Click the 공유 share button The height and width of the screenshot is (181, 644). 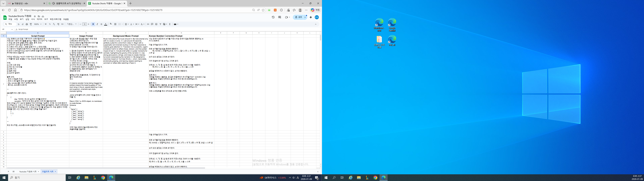pos(298,17)
